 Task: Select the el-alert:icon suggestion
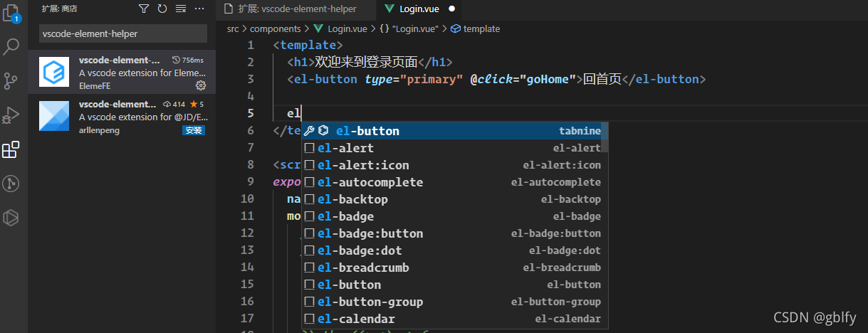click(x=455, y=165)
